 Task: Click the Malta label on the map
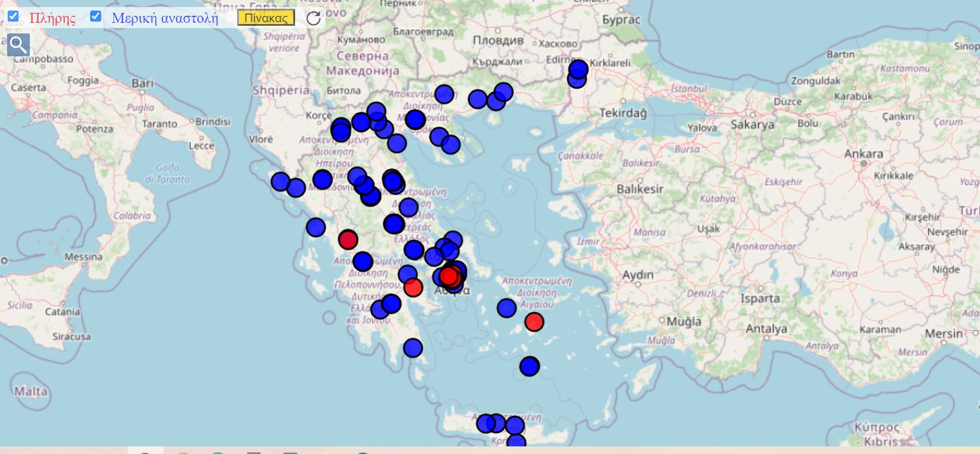[31, 391]
